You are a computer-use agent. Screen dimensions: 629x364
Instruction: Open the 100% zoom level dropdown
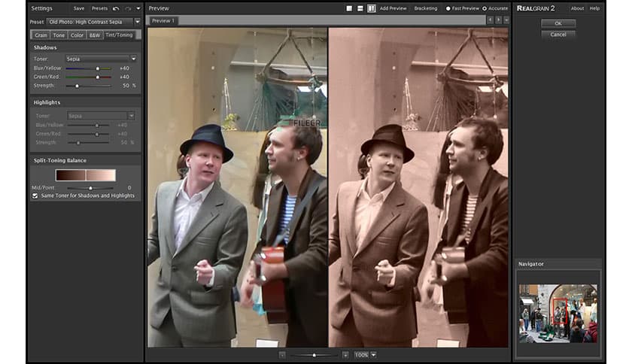pos(373,355)
